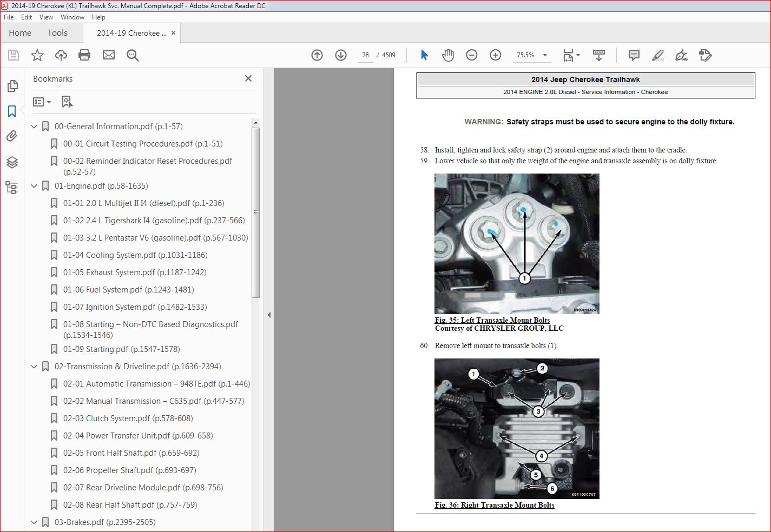Viewport: 771px width, 532px height.
Task: Open the Layers panel icon
Action: (x=12, y=162)
